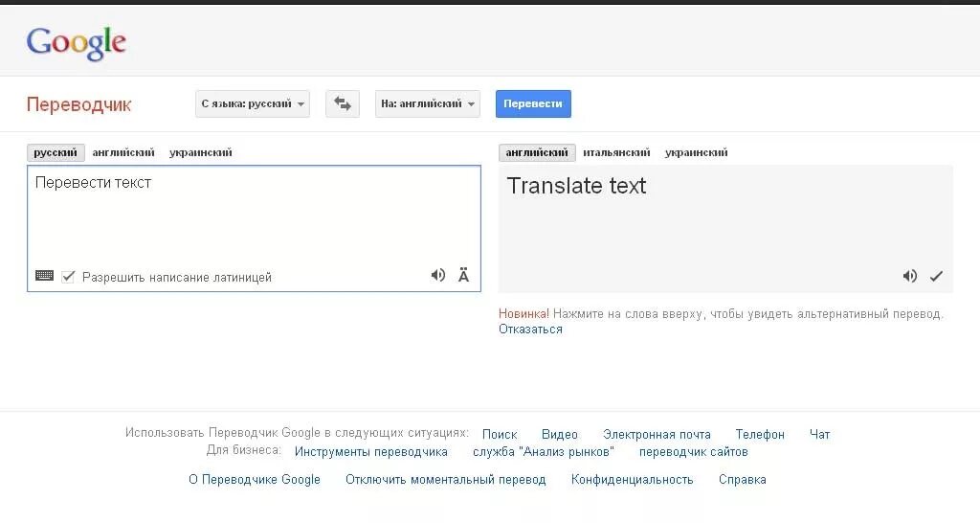
Task: Open the "На: английский" dropdown
Action: pos(428,103)
